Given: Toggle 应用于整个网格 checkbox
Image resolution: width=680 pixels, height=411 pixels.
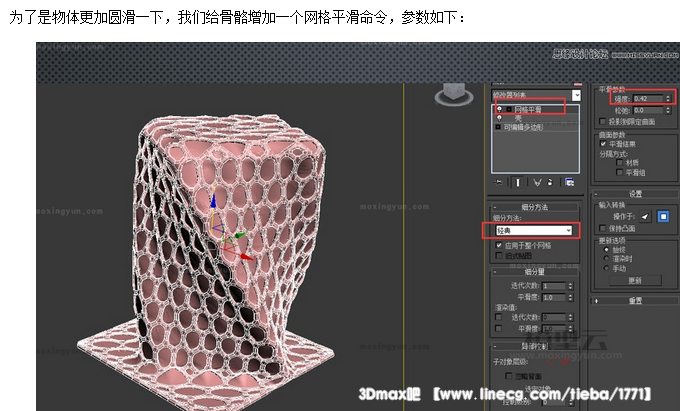Looking at the screenshot, I should click(499, 244).
